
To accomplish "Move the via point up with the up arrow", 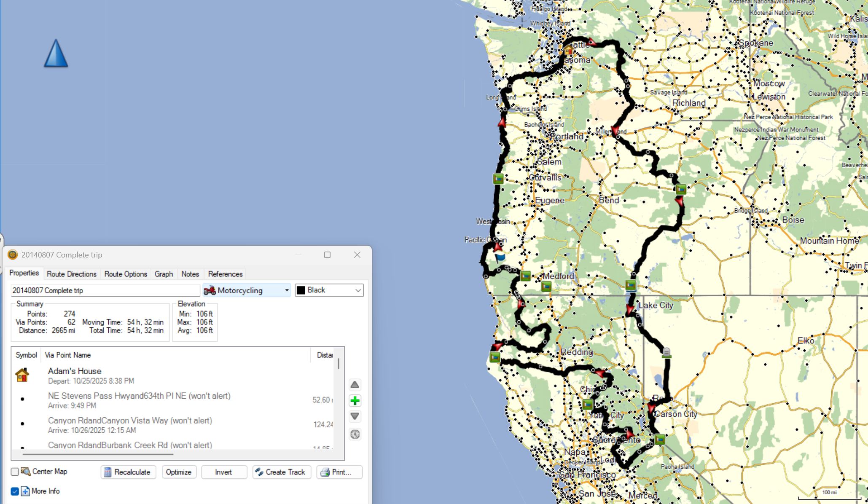I will point(355,385).
